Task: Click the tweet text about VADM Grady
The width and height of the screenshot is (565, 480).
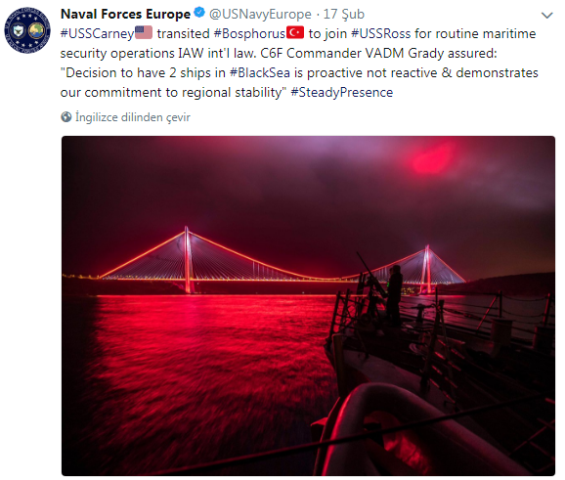Action: click(x=299, y=63)
